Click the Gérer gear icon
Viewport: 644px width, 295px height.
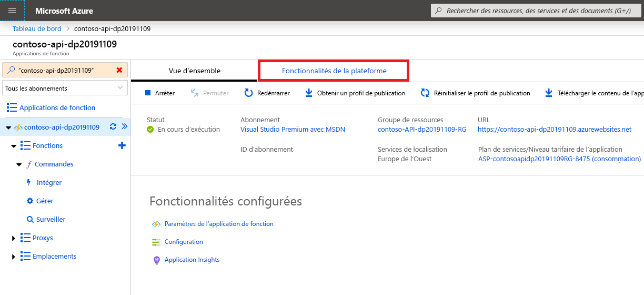click(x=30, y=201)
